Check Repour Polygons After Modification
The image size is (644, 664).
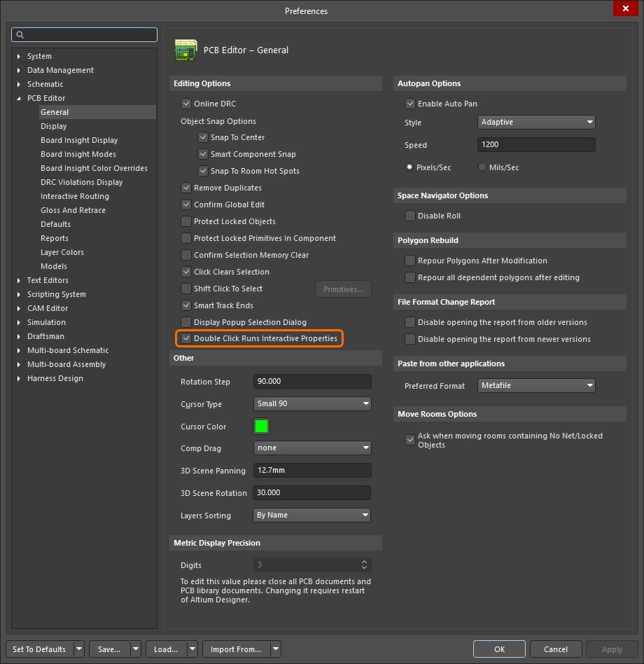(x=410, y=261)
